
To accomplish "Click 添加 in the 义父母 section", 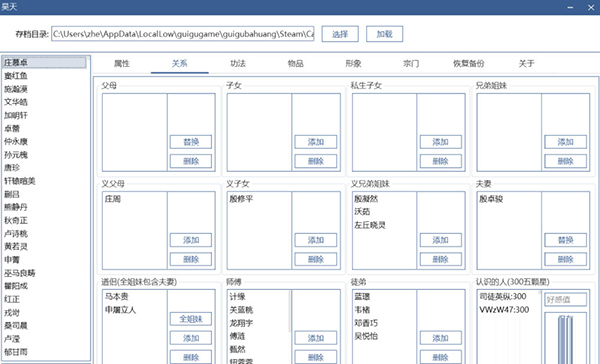I will click(x=191, y=240).
